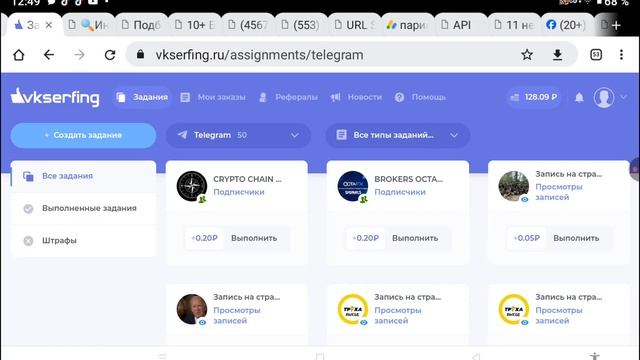This screenshot has width=640, height=360.
Task: Click Выполнить on CRYPTO CHAIN task
Action: pyautogui.click(x=254, y=238)
